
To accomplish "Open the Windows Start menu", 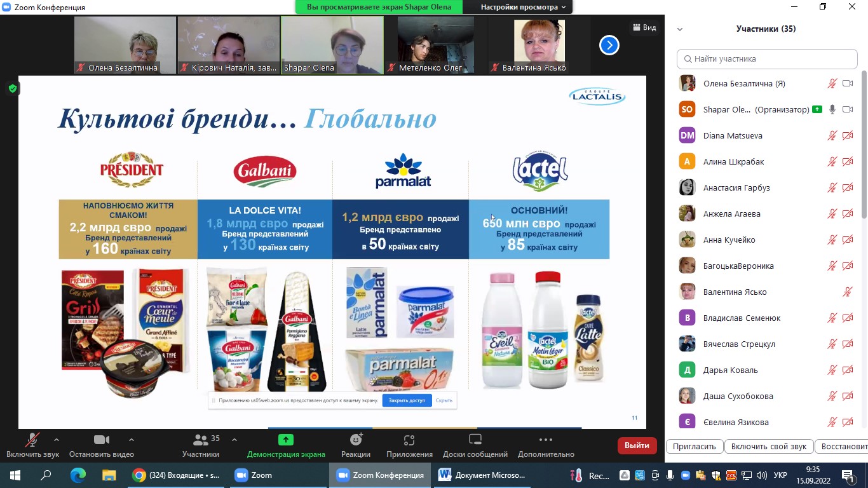I will (x=15, y=475).
